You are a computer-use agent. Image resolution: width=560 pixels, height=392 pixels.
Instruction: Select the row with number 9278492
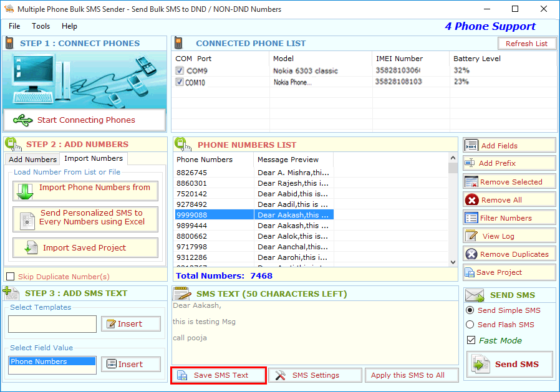254,204
